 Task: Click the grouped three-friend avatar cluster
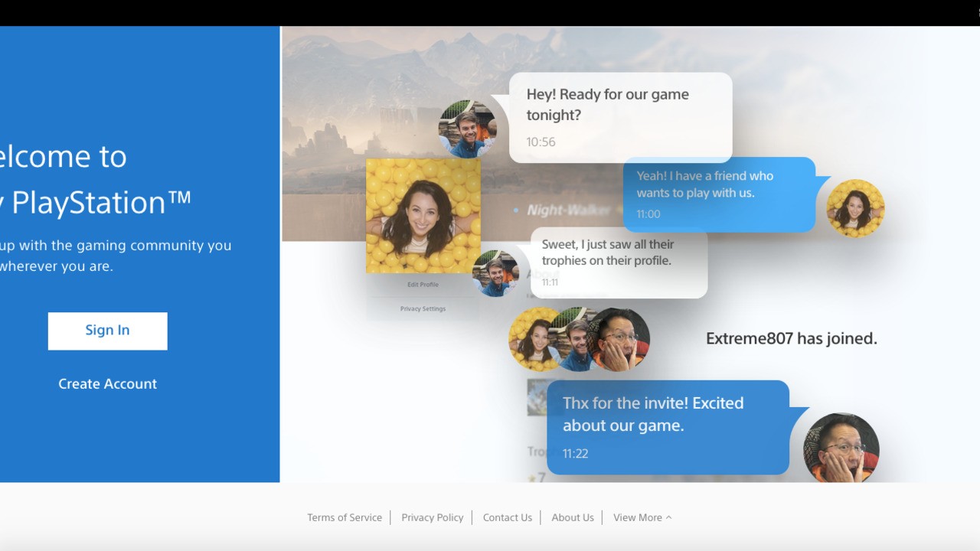578,338
